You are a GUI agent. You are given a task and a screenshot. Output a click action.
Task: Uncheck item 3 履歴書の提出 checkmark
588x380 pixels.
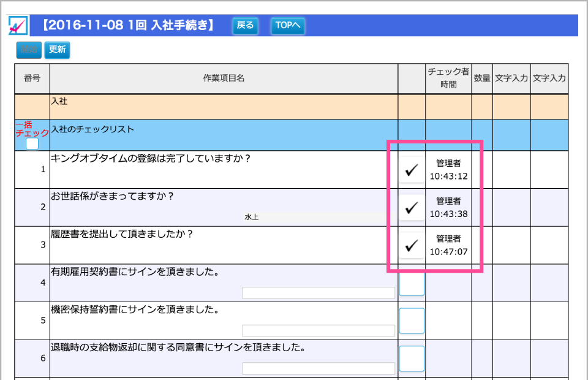(411, 245)
